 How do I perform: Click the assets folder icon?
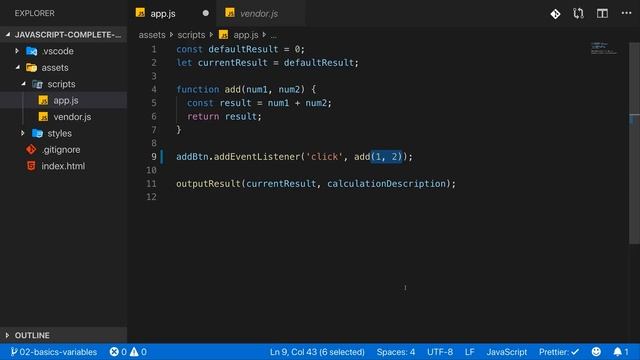pyautogui.click(x=31, y=67)
